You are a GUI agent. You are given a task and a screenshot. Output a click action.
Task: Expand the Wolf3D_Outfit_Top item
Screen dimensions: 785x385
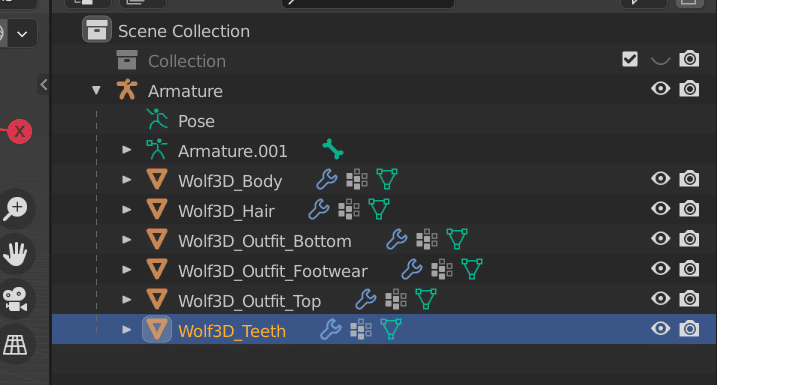coord(127,300)
